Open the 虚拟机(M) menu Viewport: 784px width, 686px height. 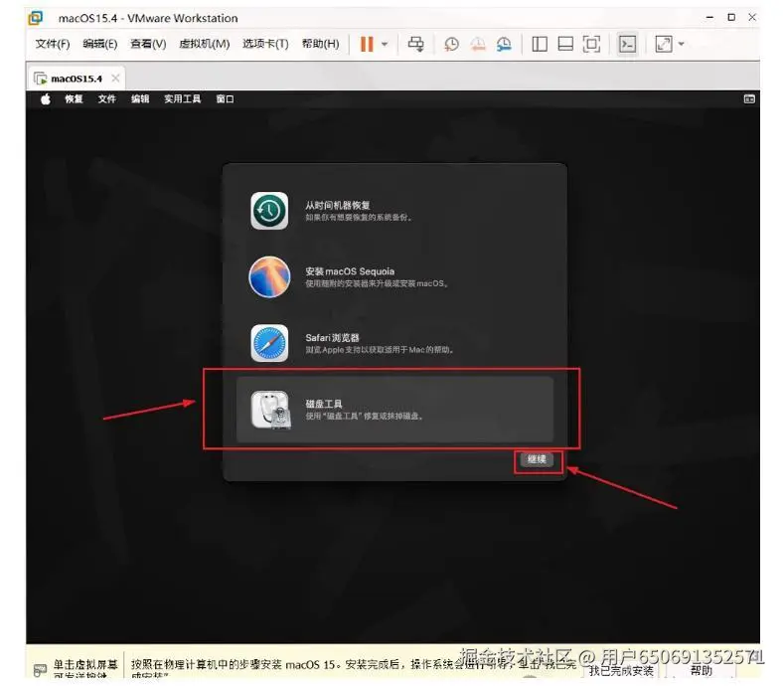click(x=204, y=44)
